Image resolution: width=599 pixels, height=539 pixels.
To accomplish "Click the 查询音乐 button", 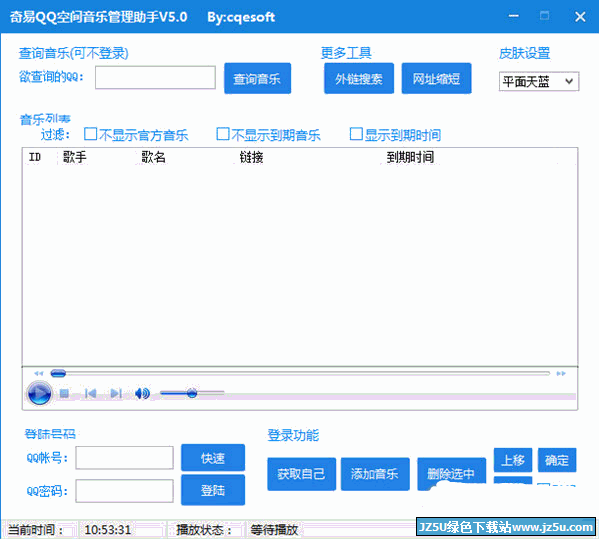I will pyautogui.click(x=257, y=78).
